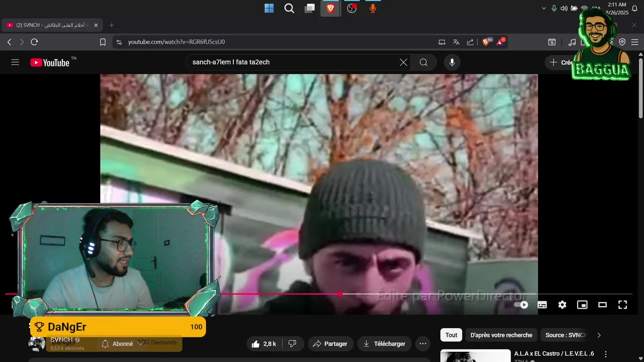The height and width of the screenshot is (362, 644).
Task: Select the Source : SVNCH chip
Action: (566, 335)
